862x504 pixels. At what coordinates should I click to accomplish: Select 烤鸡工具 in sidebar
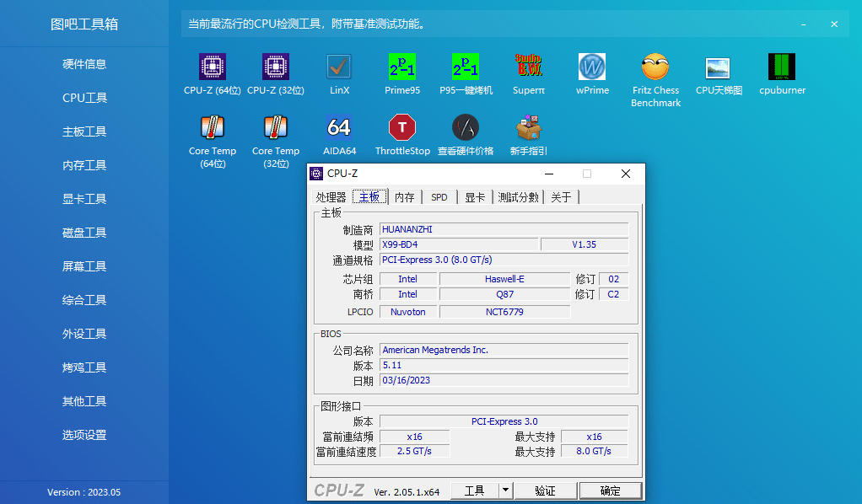click(x=84, y=367)
